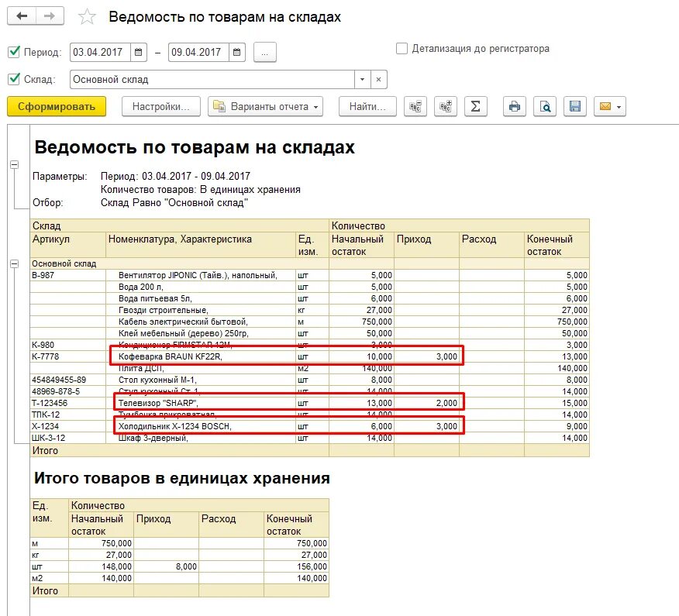Image resolution: width=679 pixels, height=616 pixels.
Task: Click Плита ДСП final balance 140,000
Action: (572, 368)
